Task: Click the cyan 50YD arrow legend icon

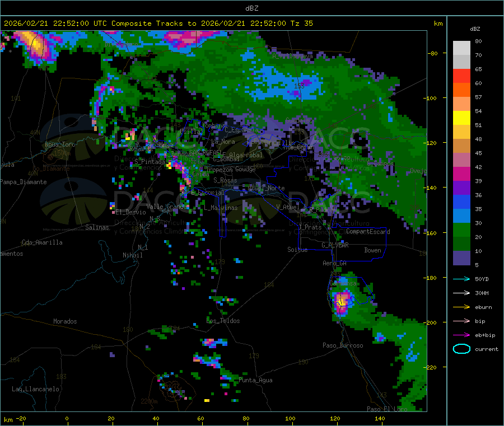Action: point(461,279)
